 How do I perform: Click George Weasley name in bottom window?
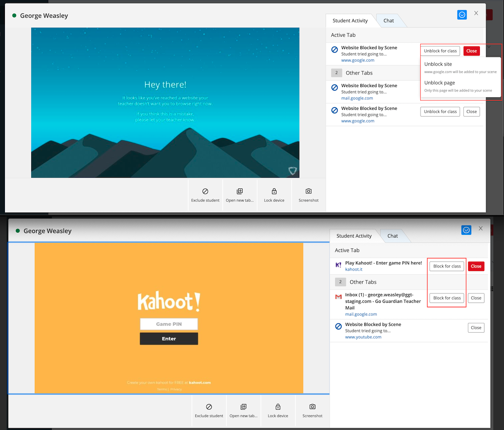[x=48, y=231]
